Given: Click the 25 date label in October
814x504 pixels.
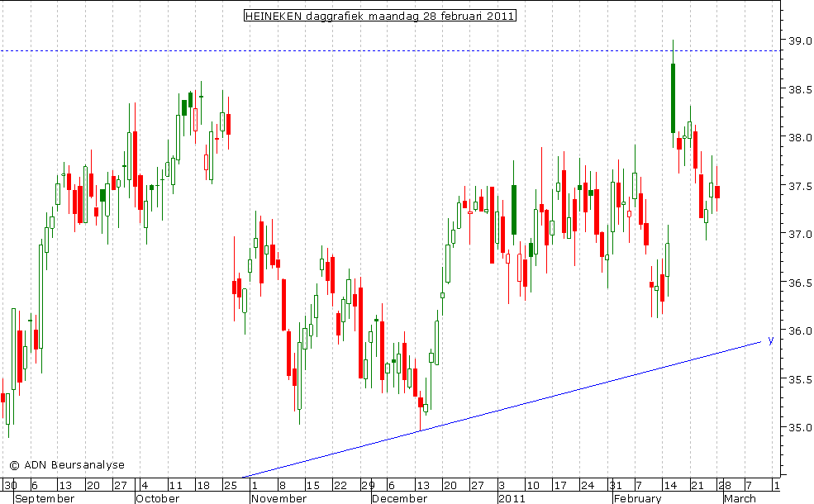Looking at the screenshot, I should 231,485.
